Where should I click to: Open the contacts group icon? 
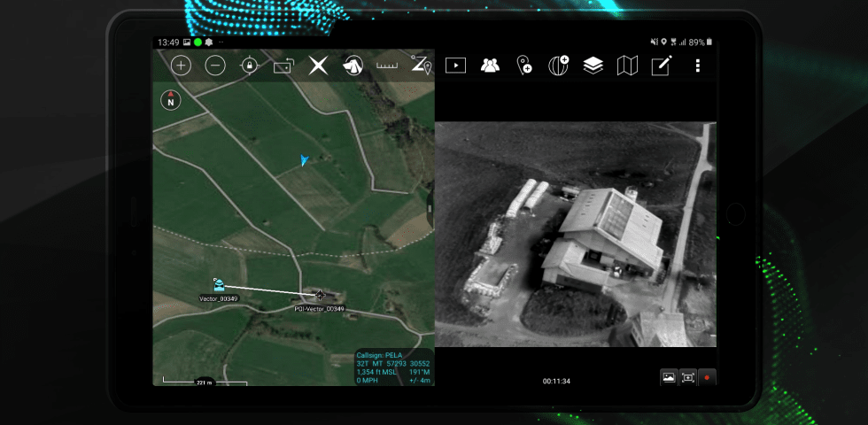click(490, 66)
